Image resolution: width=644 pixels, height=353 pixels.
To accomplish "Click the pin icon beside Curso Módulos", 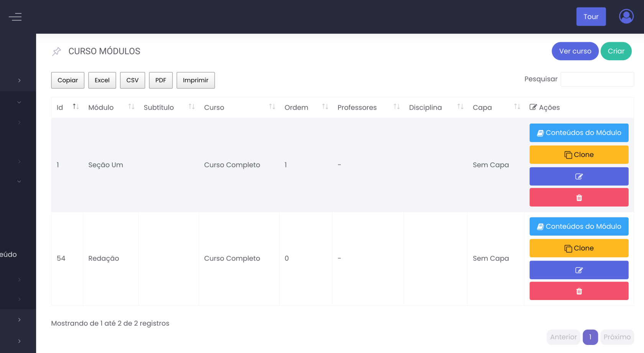I will [x=57, y=51].
